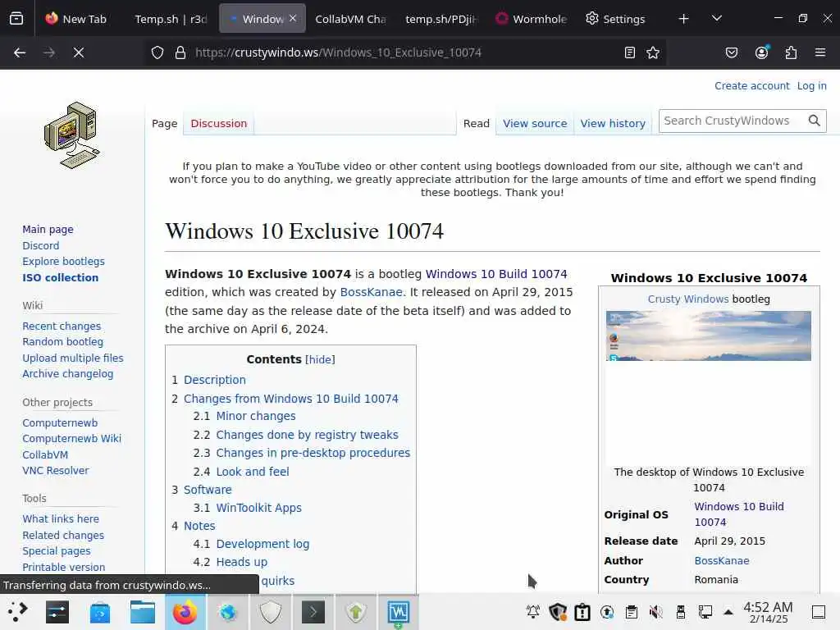Open the Firefox hamburger menu

pos(820,52)
